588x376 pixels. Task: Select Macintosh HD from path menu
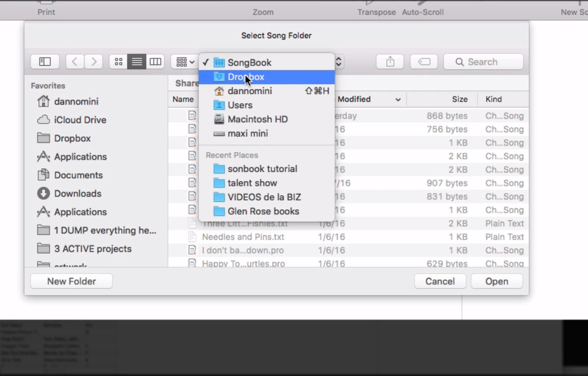pyautogui.click(x=257, y=119)
